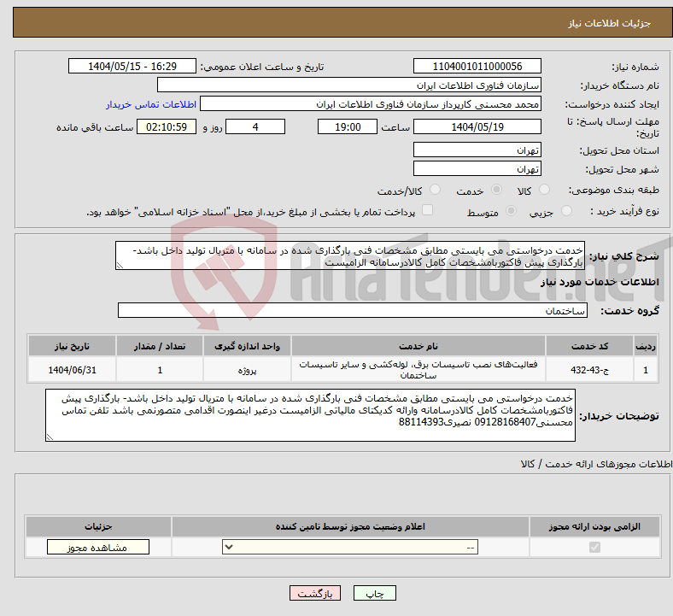
Task: Click the گروه خدمت field ساختمان
Action: [x=353, y=310]
